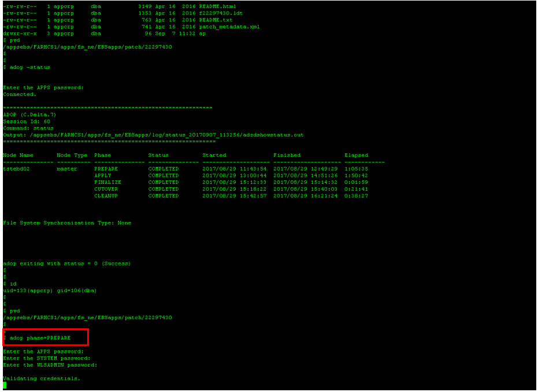Click COMPLETED status in the APPLY row

164,175
